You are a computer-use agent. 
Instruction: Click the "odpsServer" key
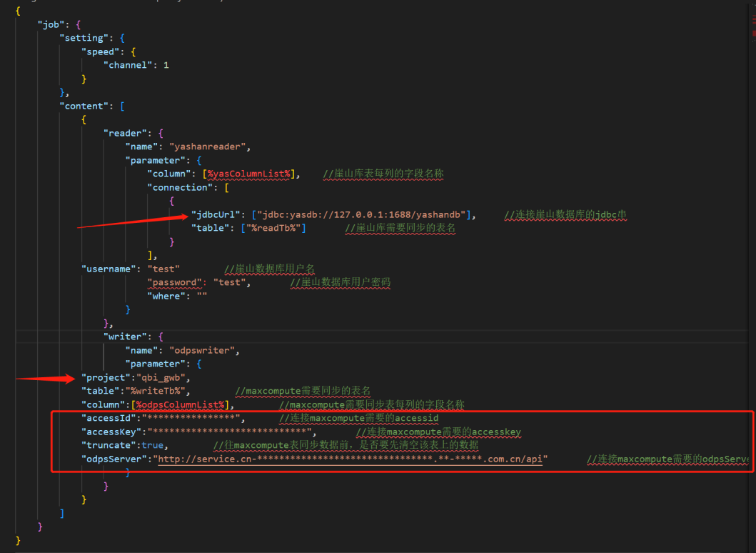coord(114,459)
